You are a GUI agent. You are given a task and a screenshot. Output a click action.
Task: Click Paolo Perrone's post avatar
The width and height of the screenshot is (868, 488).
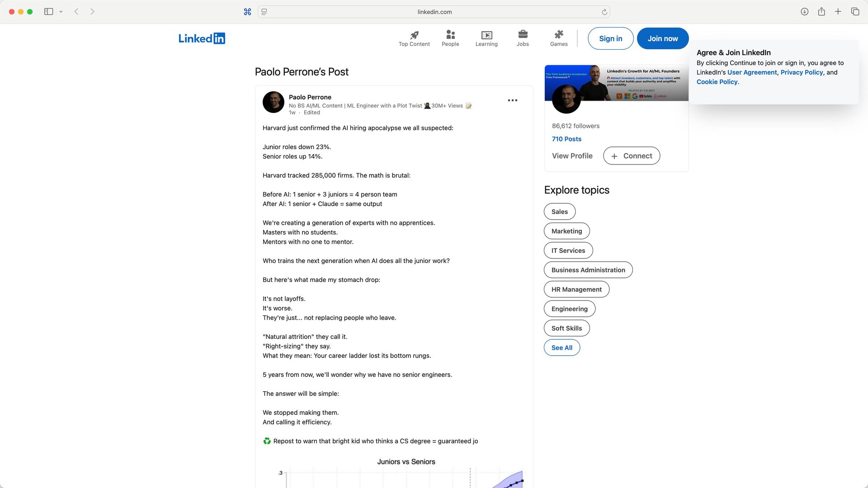(274, 102)
